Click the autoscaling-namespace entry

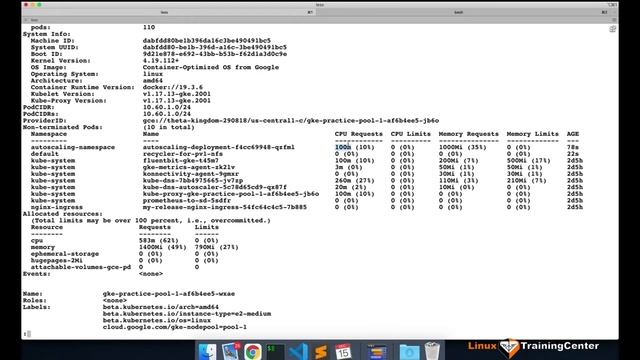coord(73,147)
